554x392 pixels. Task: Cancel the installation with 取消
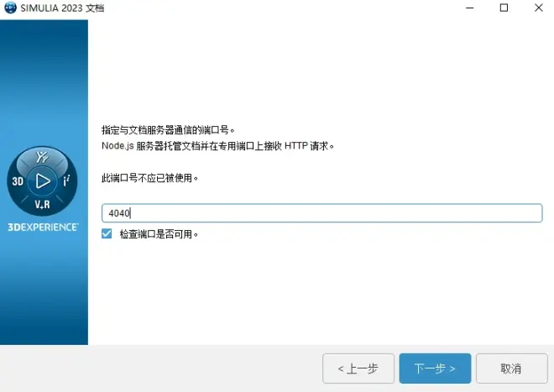[x=511, y=368]
